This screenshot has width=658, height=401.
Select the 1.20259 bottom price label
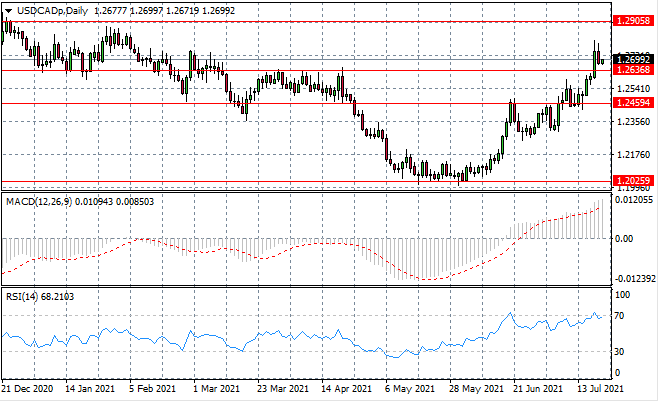632,180
